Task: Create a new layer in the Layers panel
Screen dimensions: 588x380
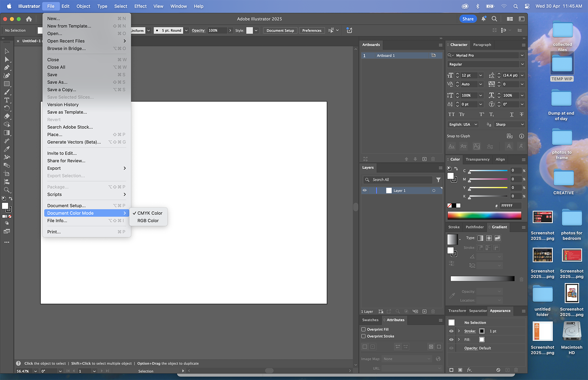Action: coord(424,311)
